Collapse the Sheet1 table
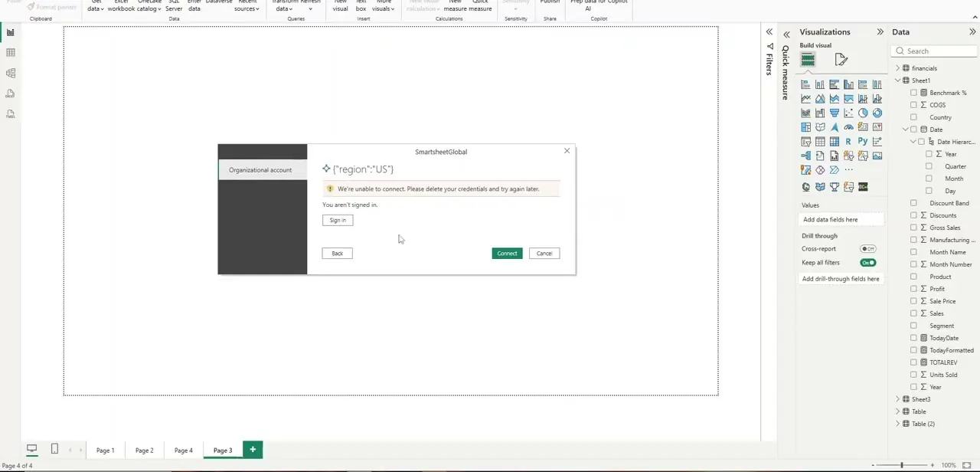This screenshot has width=980, height=472. coord(898,80)
